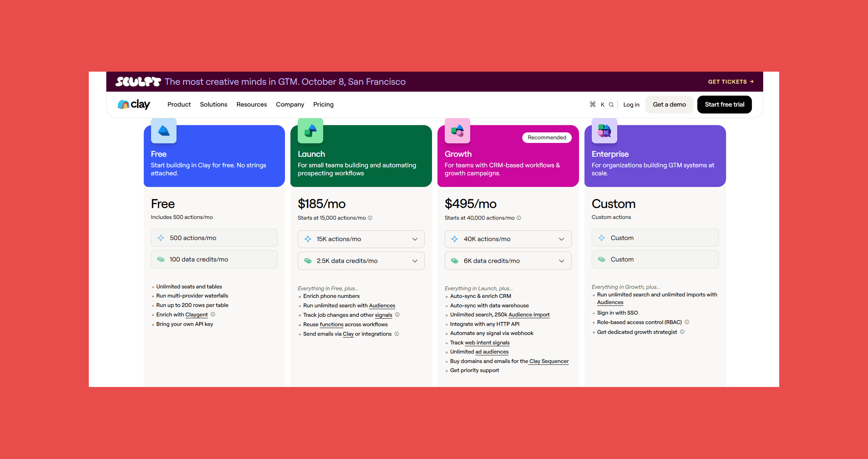Viewport: 868px width, 459px height.
Task: Click the K shortcut key badge
Action: point(603,104)
